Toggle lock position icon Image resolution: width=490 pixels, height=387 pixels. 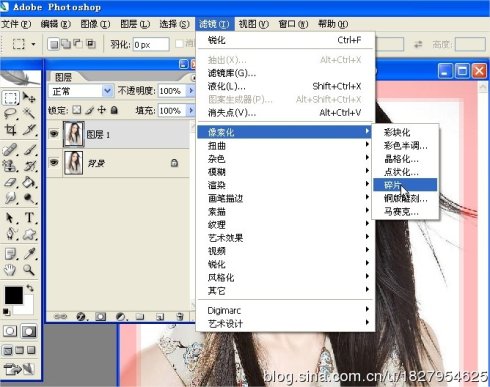pos(102,110)
